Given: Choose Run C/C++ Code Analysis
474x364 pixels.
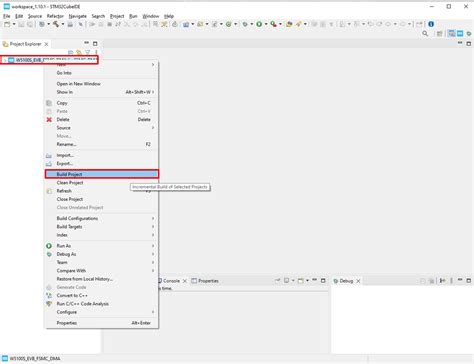Looking at the screenshot, I should coord(102,304).
